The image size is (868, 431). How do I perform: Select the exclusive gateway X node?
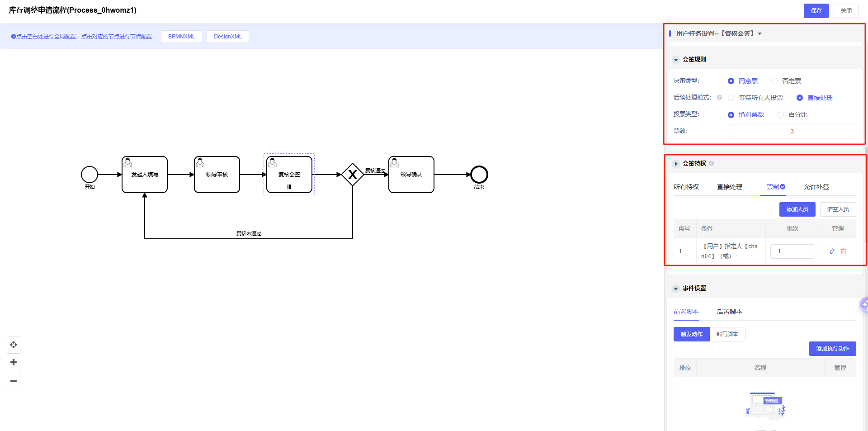click(x=353, y=175)
